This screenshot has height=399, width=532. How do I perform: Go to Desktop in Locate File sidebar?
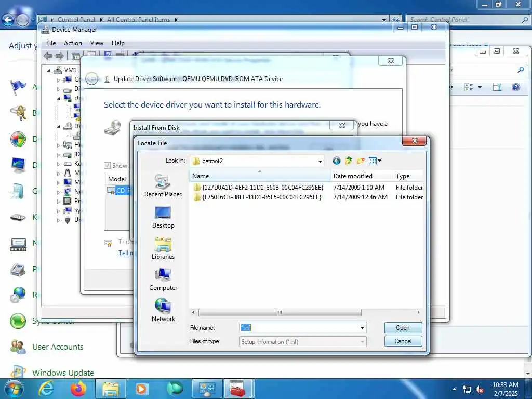163,217
